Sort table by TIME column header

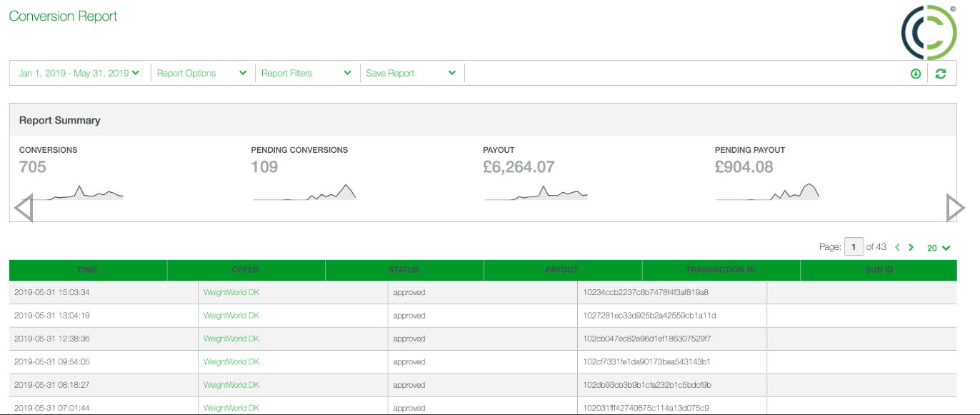click(x=87, y=270)
